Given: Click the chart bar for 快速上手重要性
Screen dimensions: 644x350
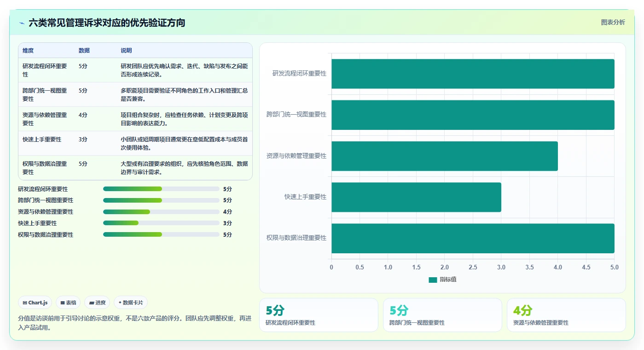Looking at the screenshot, I should tap(416, 197).
